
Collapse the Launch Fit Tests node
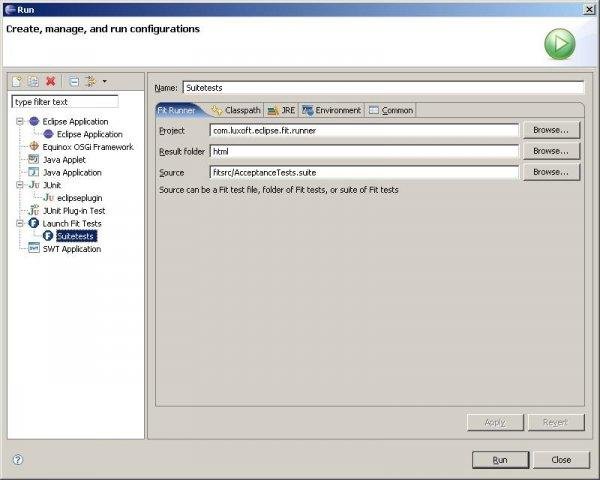tap(20, 223)
